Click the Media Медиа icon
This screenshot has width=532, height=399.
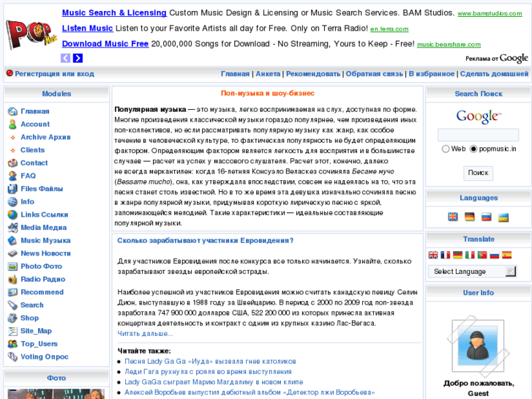12,227
